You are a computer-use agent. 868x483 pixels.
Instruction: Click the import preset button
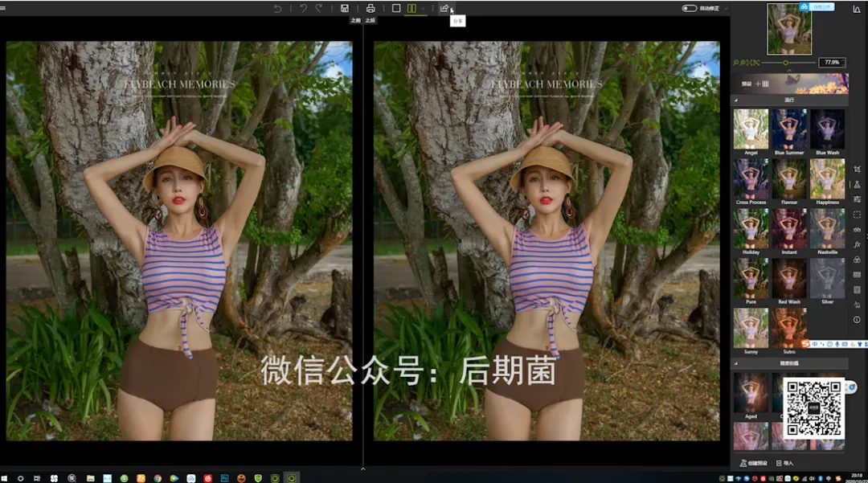(x=785, y=463)
